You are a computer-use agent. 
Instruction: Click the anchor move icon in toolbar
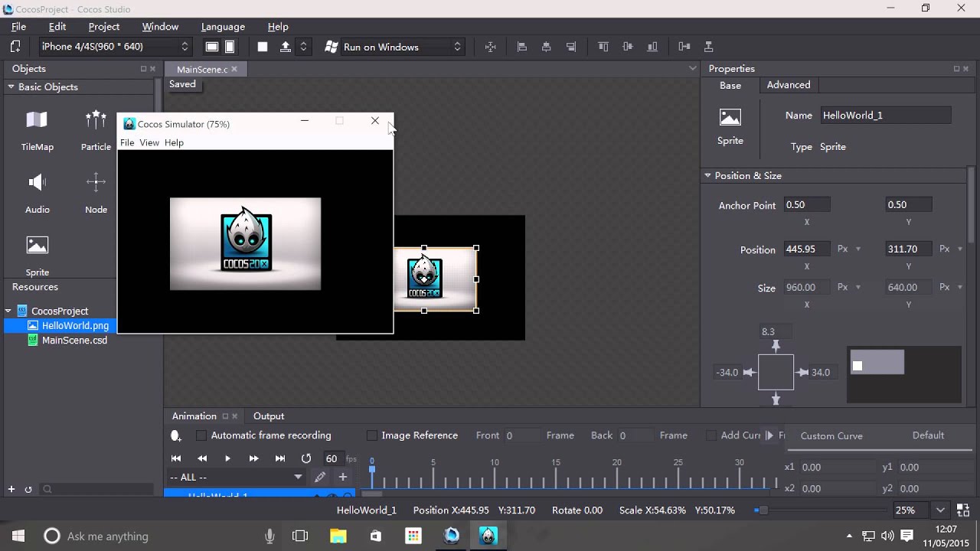pos(491,47)
